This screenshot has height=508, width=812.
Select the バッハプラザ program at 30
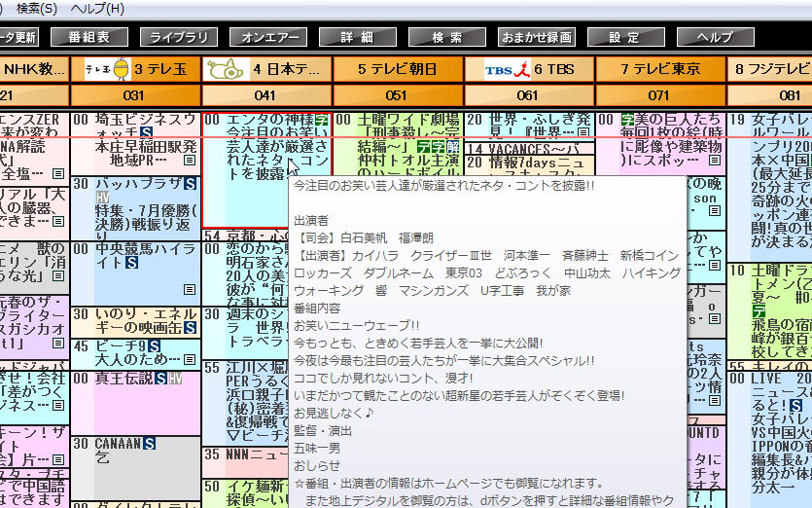tap(135, 208)
